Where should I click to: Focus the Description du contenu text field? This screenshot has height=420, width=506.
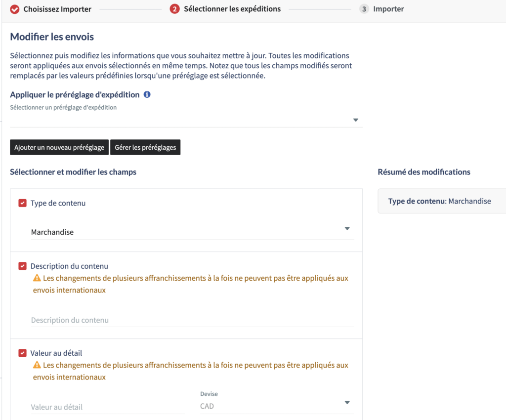coord(193,320)
